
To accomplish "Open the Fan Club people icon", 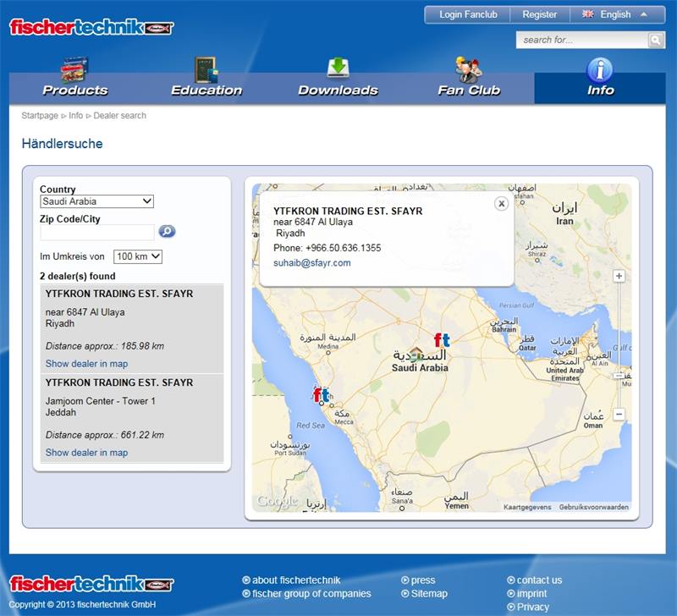I will tap(469, 69).
